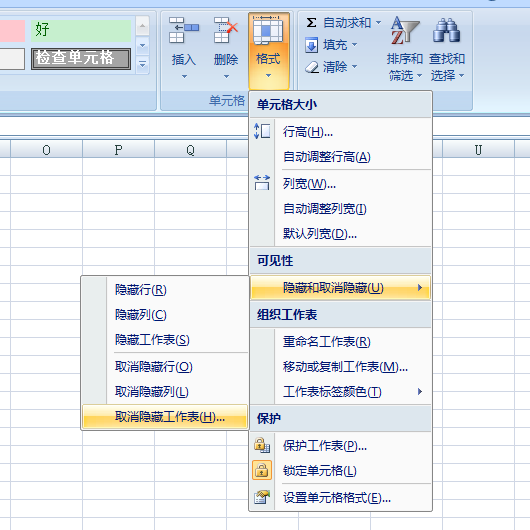Choose 取消隐藏行(O) in submenu
This screenshot has height=530, width=530.
[165, 367]
